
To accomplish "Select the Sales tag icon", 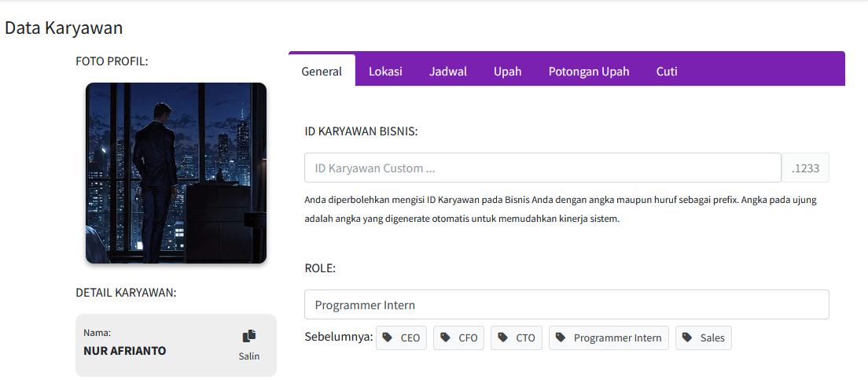I will pos(687,338).
